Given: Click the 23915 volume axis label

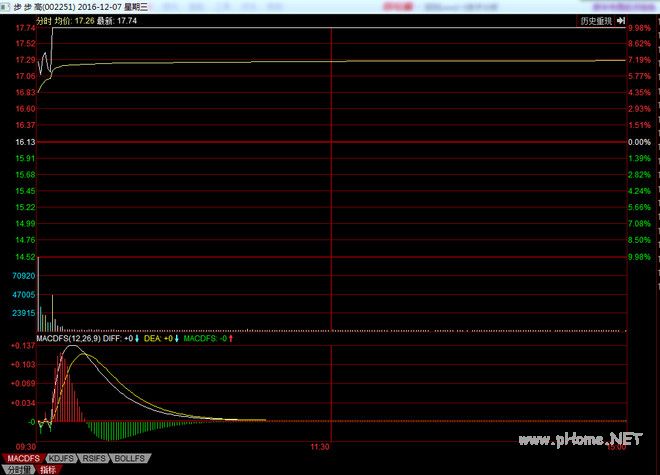Looking at the screenshot, I should point(24,313).
